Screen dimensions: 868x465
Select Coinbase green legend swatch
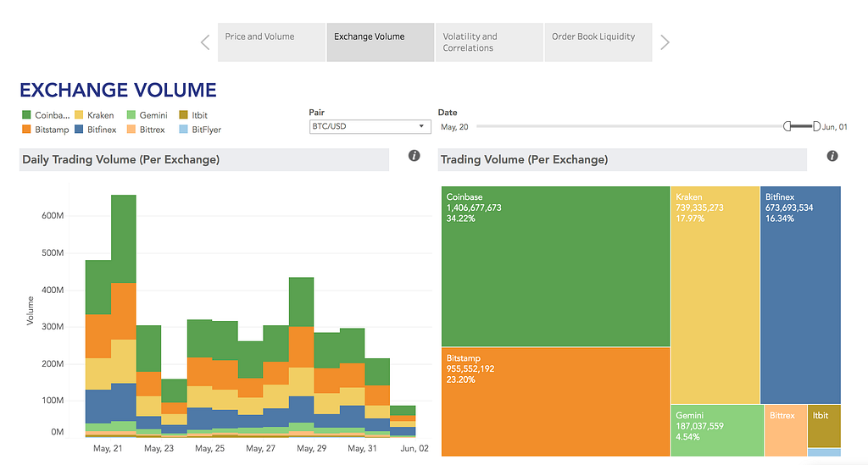(x=26, y=115)
